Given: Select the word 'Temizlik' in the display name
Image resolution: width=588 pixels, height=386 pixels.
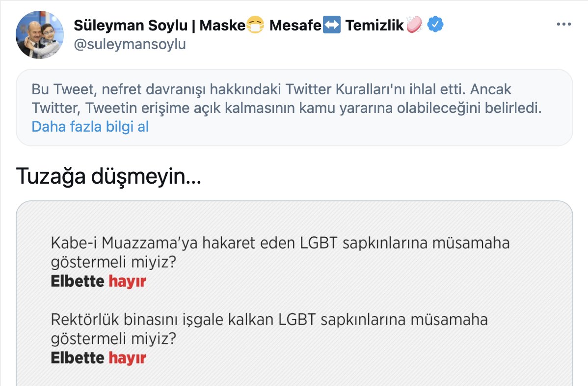Looking at the screenshot, I should coord(374,26).
